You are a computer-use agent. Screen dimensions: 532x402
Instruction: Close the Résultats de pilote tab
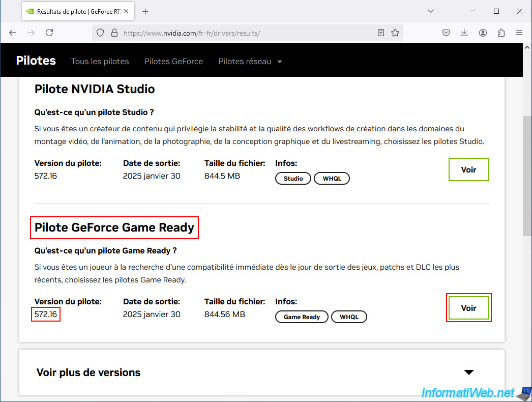point(126,11)
